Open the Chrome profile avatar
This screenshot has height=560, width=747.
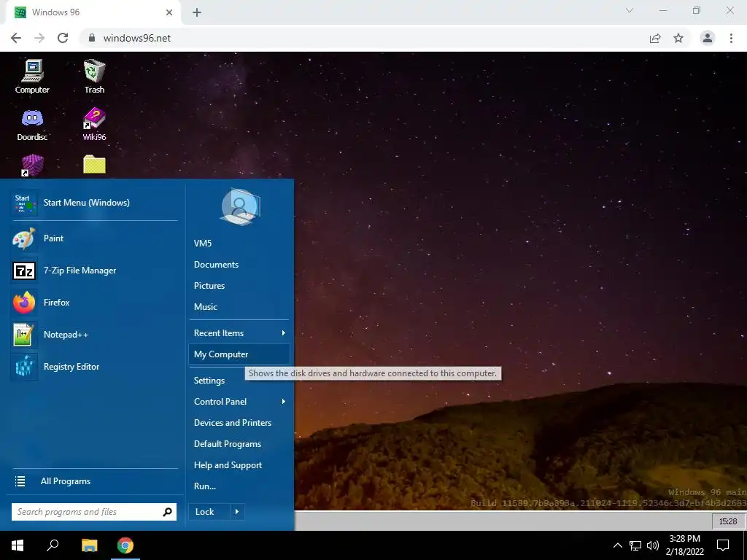point(708,38)
